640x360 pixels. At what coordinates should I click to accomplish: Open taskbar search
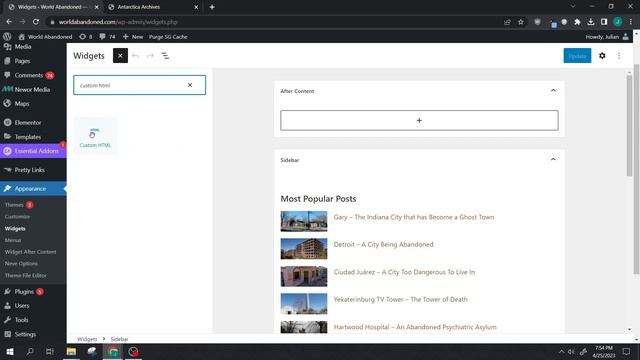click(30, 351)
